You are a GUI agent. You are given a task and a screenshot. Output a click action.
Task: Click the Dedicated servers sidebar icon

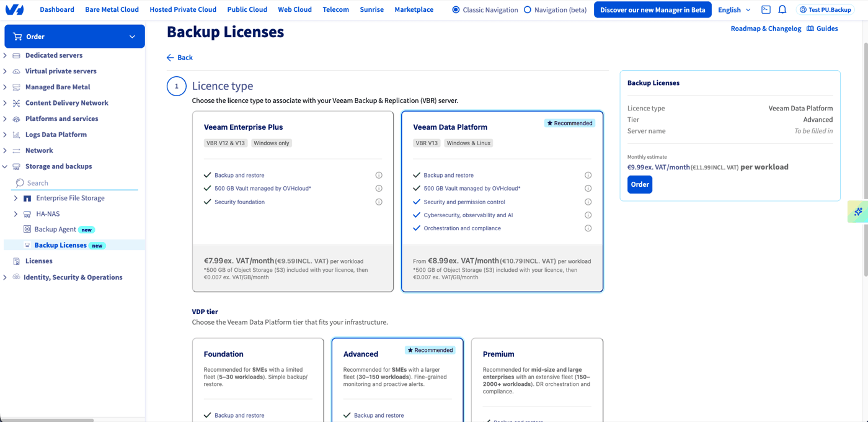click(x=17, y=55)
